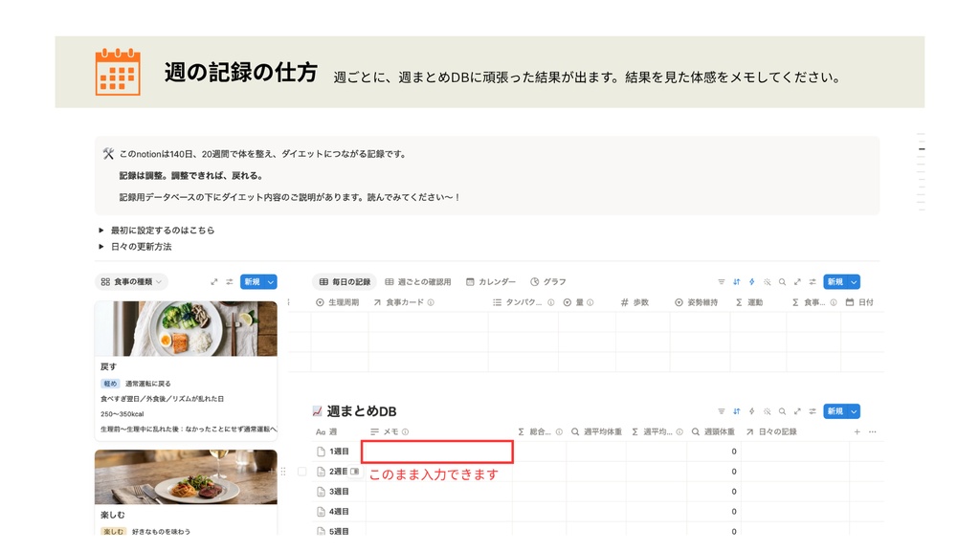The image size is (980, 551).
Task: Open view settings icon in 週まとめDB toolbar
Action: (813, 411)
